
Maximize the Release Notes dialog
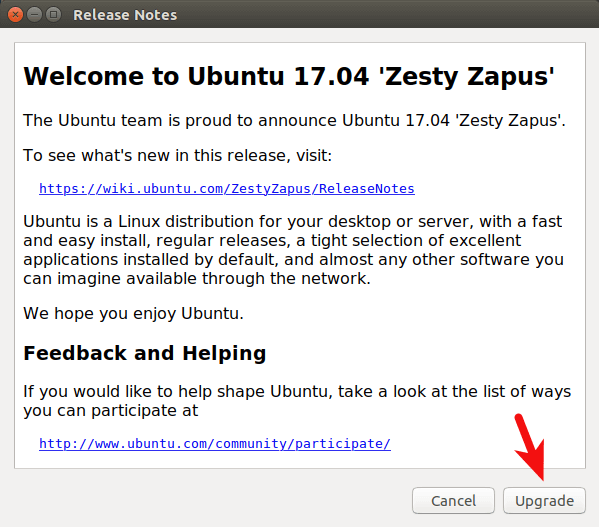pos(53,15)
